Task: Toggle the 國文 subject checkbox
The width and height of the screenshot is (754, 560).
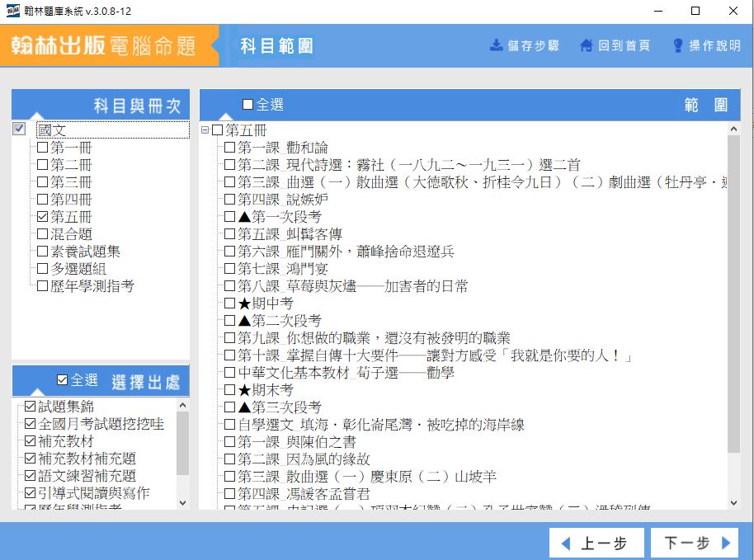Action: point(19,129)
